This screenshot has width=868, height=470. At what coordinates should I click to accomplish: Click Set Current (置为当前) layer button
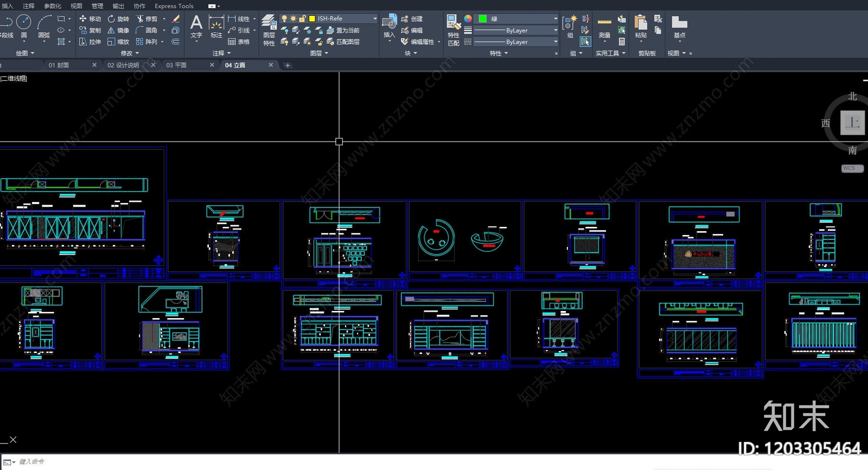coord(343,30)
